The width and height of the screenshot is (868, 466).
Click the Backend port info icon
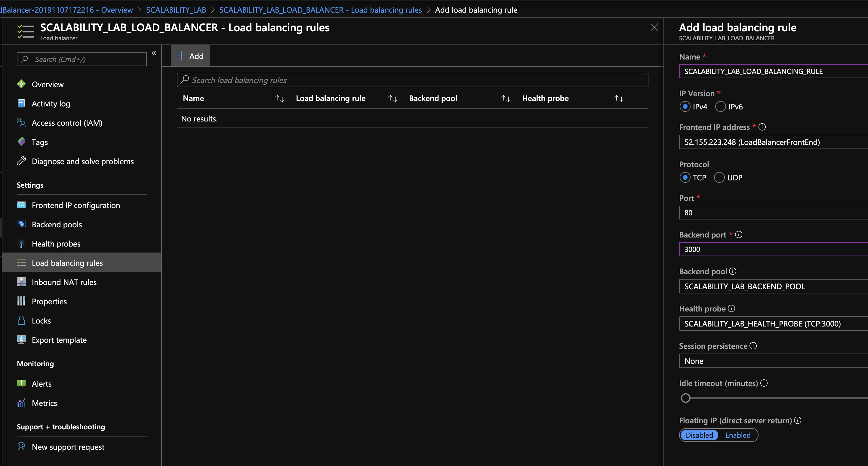pos(739,235)
